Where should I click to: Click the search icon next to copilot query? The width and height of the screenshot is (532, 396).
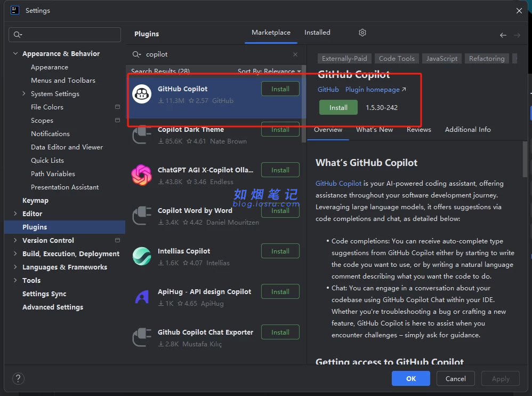pos(136,54)
